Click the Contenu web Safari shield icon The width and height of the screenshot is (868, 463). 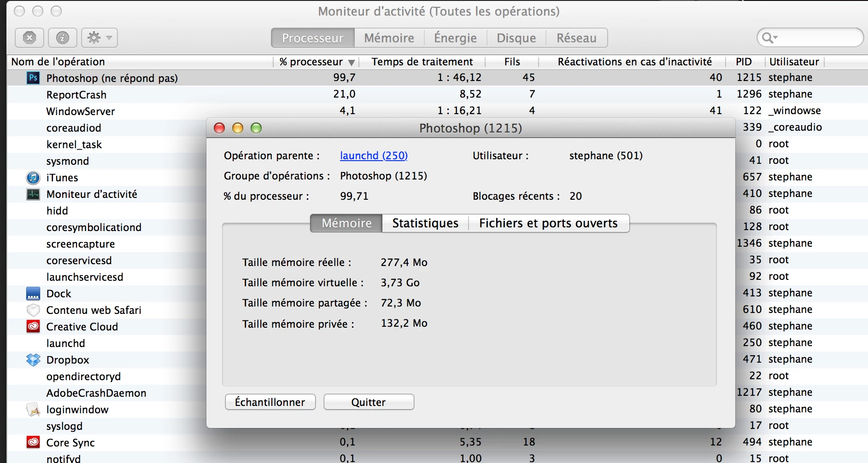tap(33, 310)
